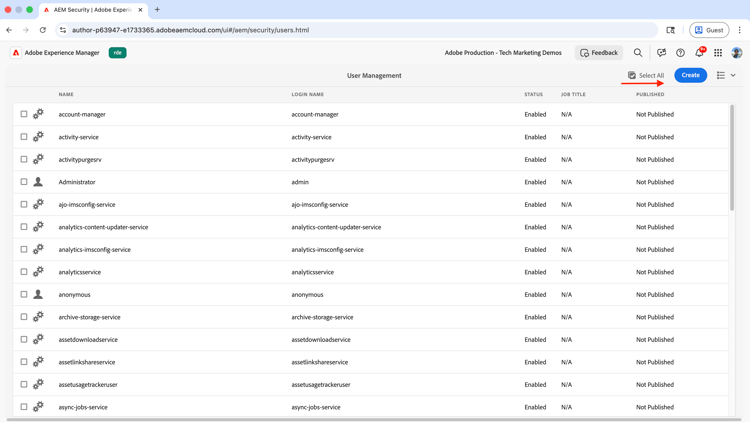Image resolution: width=750 pixels, height=422 pixels.
Task: Check the anonymous row checkbox
Action: (24, 294)
